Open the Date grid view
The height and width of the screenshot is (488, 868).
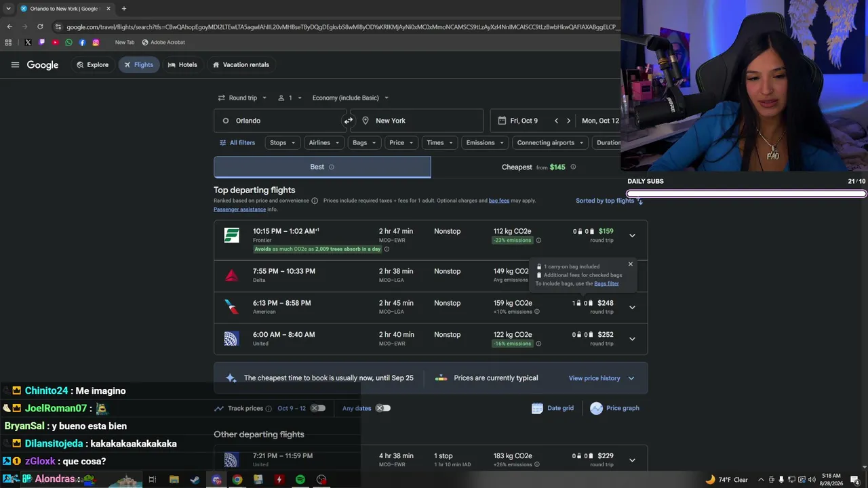pyautogui.click(x=553, y=408)
